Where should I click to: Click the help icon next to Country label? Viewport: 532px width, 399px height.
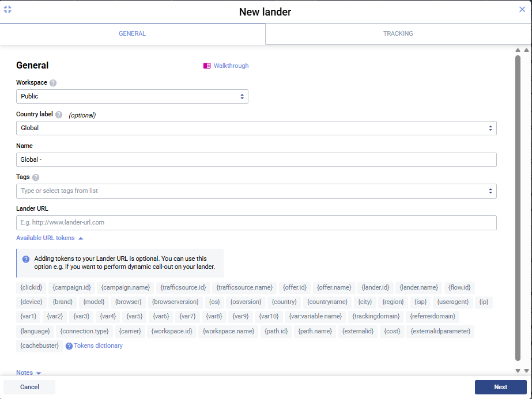59,115
